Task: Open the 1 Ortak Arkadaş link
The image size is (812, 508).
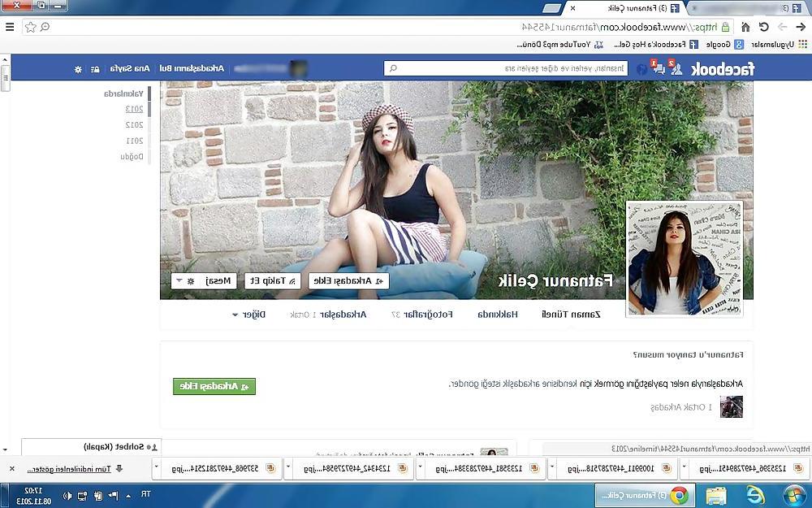Action: pyautogui.click(x=681, y=407)
